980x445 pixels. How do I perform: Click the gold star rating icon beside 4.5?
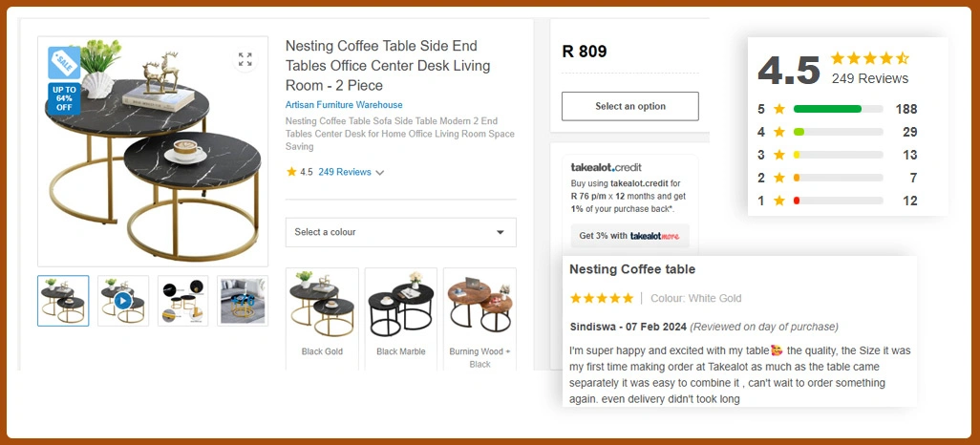tap(291, 173)
